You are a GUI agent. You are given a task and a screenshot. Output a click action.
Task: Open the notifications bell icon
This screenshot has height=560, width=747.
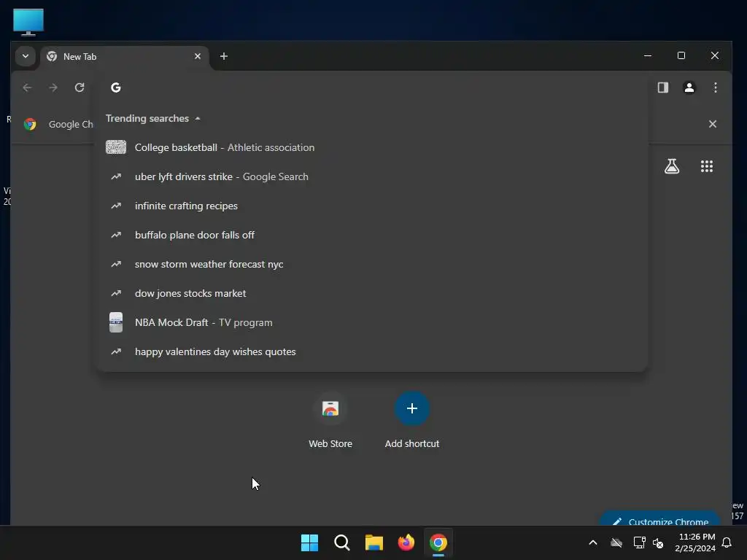(727, 542)
